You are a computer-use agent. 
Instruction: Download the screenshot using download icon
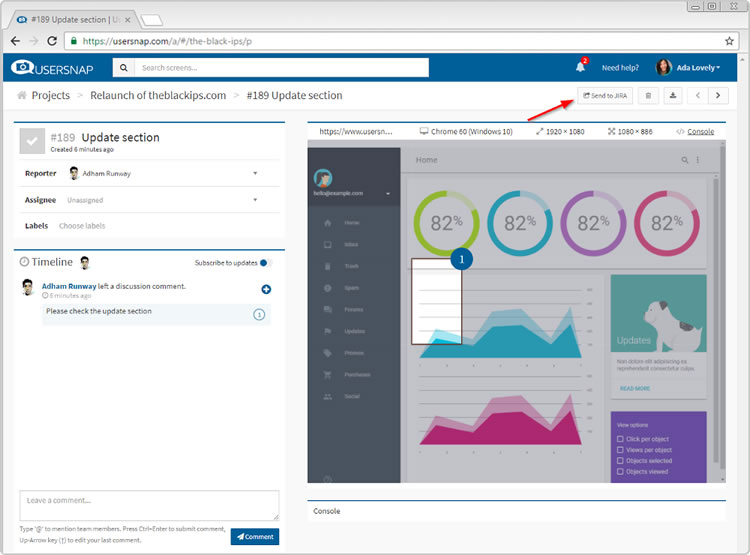(x=673, y=96)
